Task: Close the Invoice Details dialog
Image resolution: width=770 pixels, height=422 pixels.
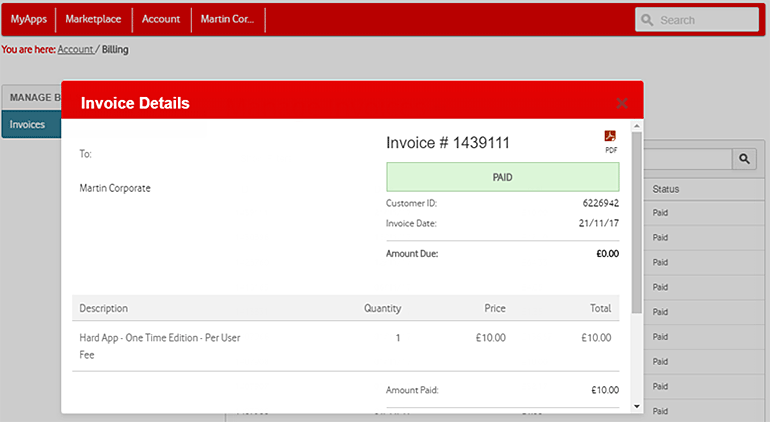Action: coord(622,103)
